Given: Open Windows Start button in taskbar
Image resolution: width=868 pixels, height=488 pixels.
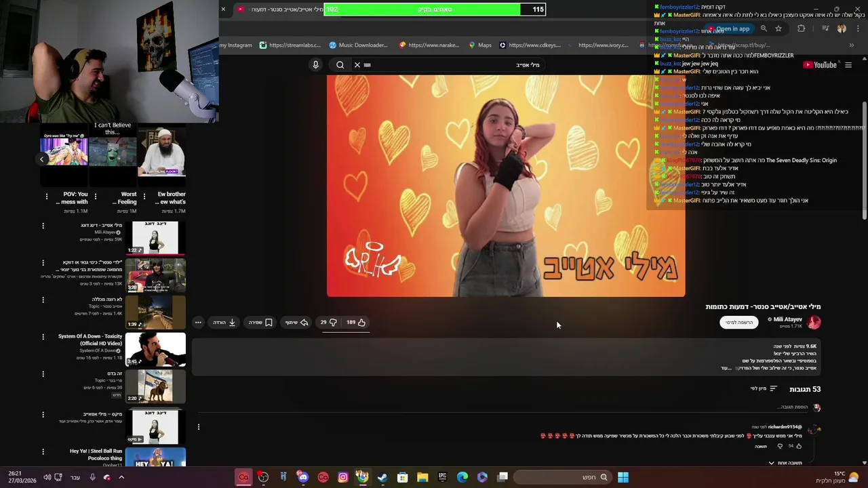Looking at the screenshot, I should 623,477.
